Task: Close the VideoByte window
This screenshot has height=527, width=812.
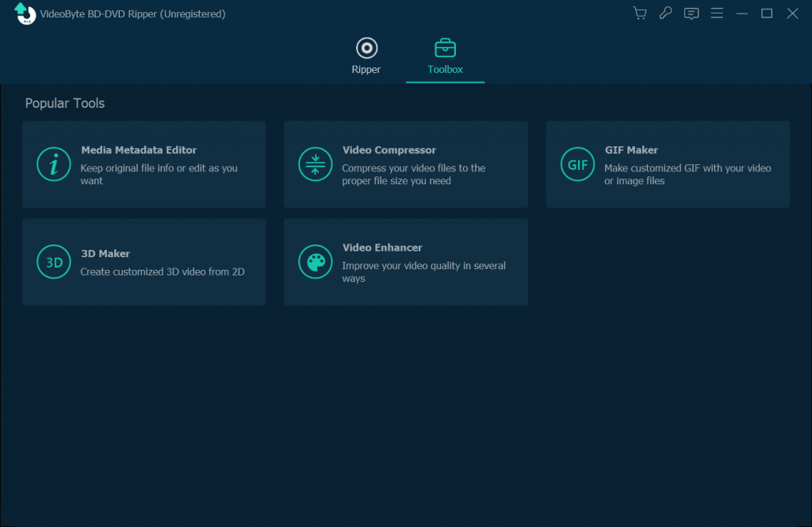Action: (792, 13)
